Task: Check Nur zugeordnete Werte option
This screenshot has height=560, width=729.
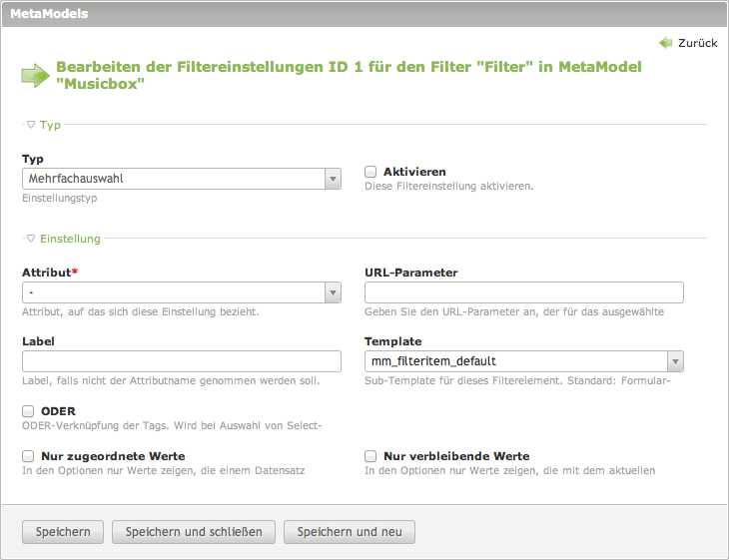Action: [28, 456]
